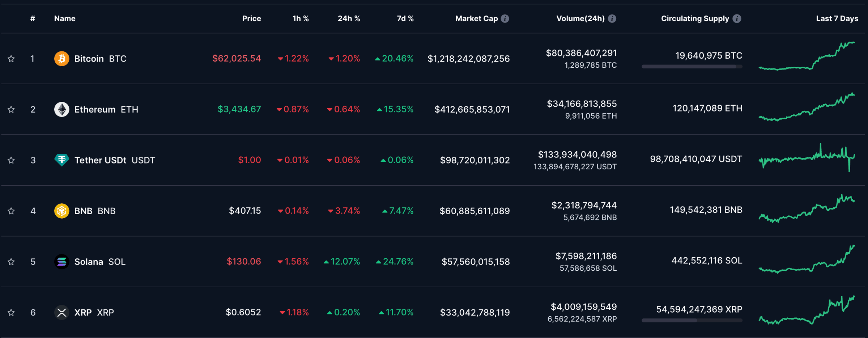Click the Solana logo icon
Screen dimensions: 868x338
[x=61, y=261]
